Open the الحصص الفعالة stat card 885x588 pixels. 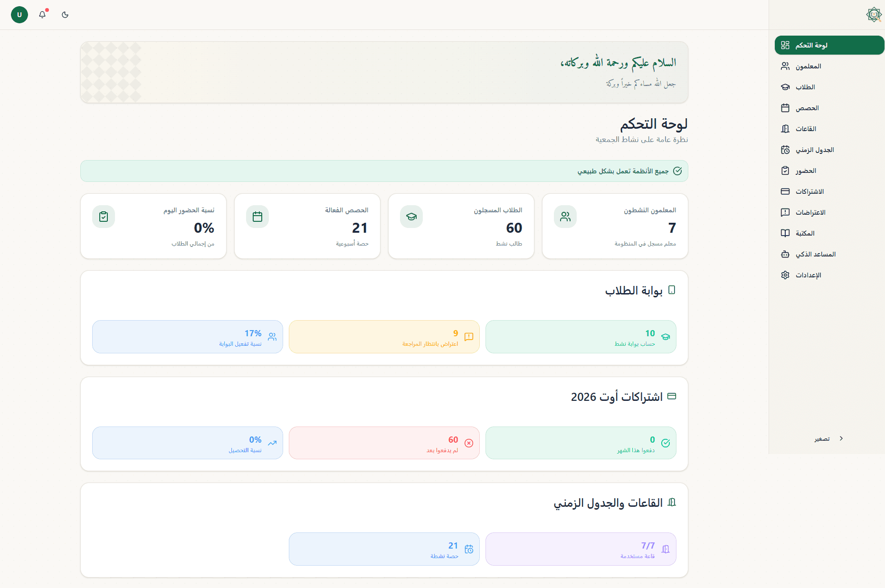point(307,226)
